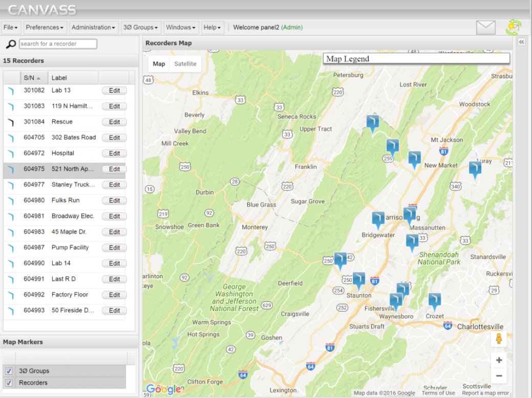Click Edit for recorder 604972 Hospital
Screen dimensions: 532x398
tap(114, 153)
